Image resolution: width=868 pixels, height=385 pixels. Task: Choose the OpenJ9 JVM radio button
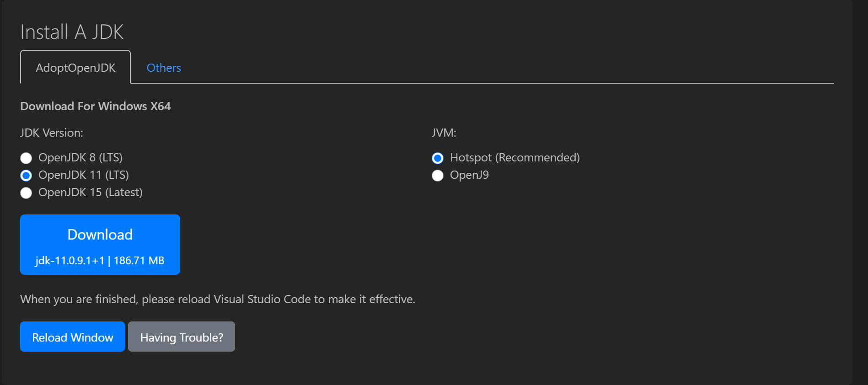(438, 176)
